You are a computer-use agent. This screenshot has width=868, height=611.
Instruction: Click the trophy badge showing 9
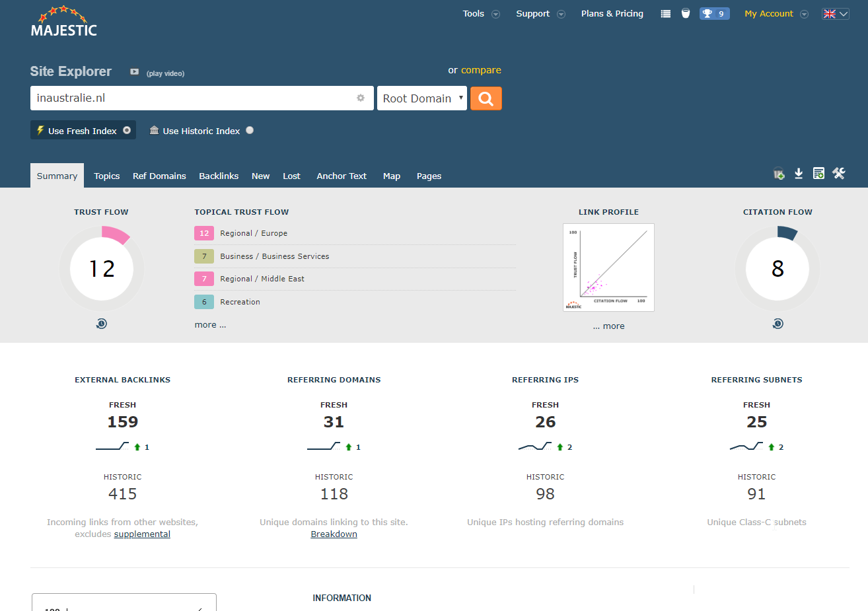[x=714, y=13]
